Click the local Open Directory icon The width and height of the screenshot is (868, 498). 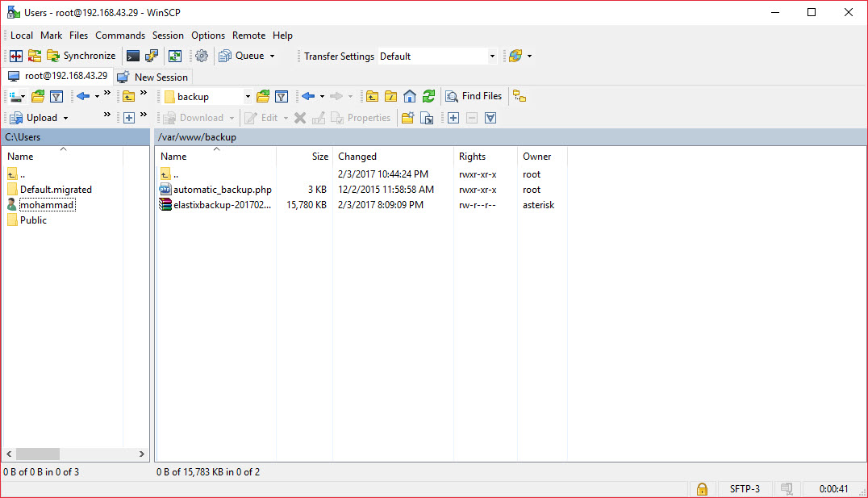(38, 97)
